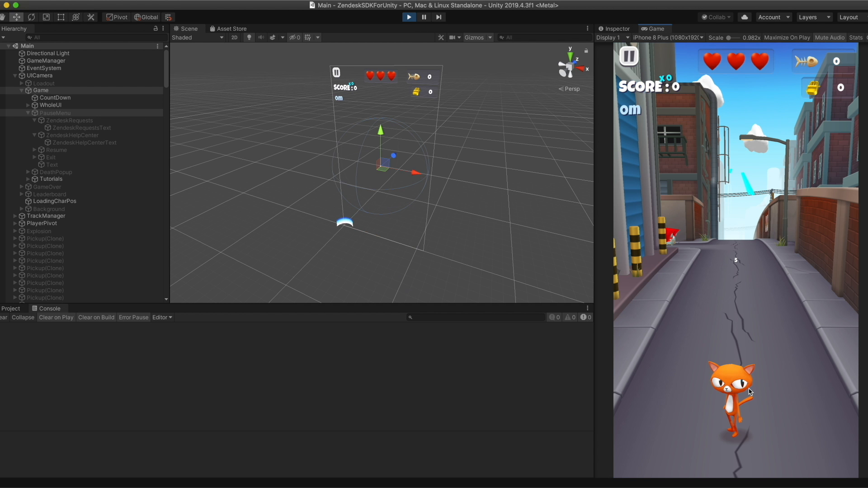
Task: Enable Mute Audio
Action: tap(830, 38)
